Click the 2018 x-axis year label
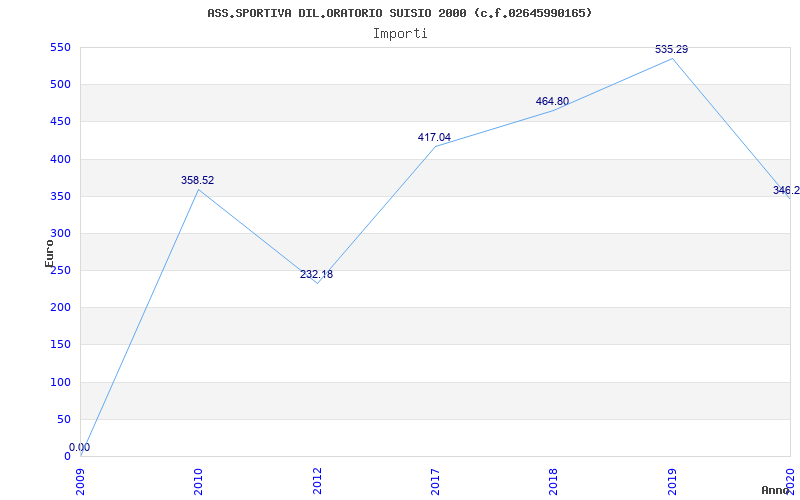Image resolution: width=800 pixels, height=500 pixels. point(554,481)
